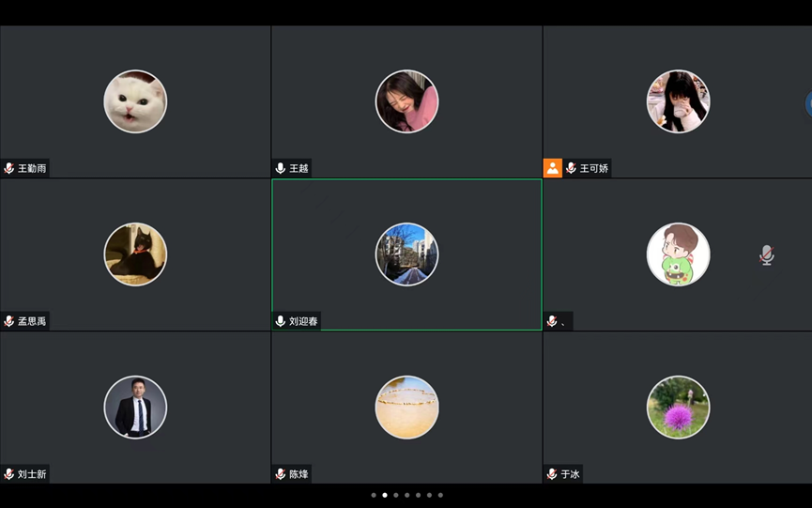Screen dimensions: 812x508
Task: Click the microphone icon next to 刘迎春
Action: [281, 321]
